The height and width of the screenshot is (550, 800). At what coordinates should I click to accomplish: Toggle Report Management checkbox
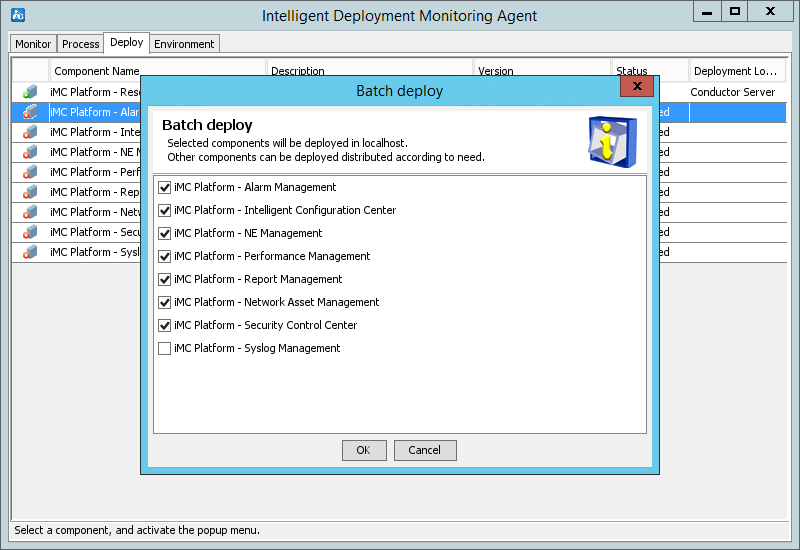coord(164,279)
